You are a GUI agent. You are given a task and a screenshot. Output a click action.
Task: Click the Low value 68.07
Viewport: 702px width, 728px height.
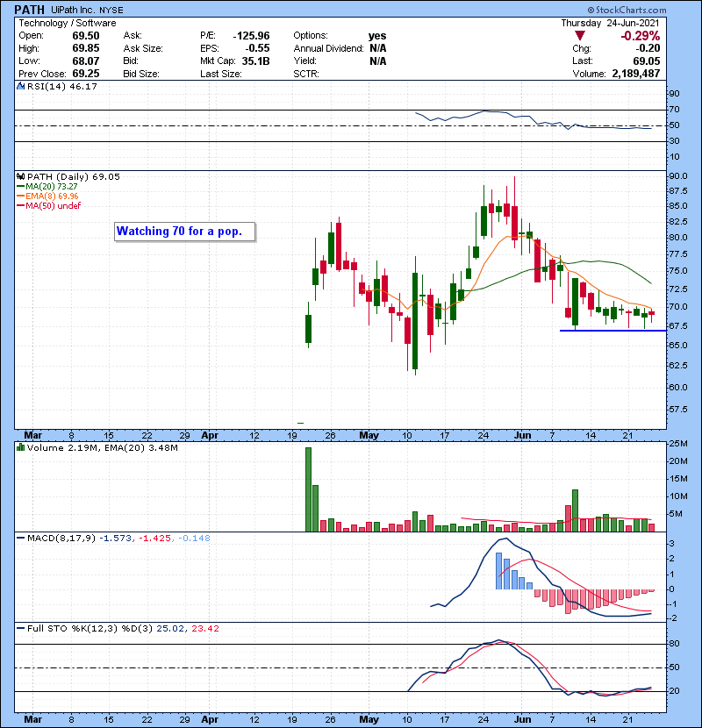point(86,61)
